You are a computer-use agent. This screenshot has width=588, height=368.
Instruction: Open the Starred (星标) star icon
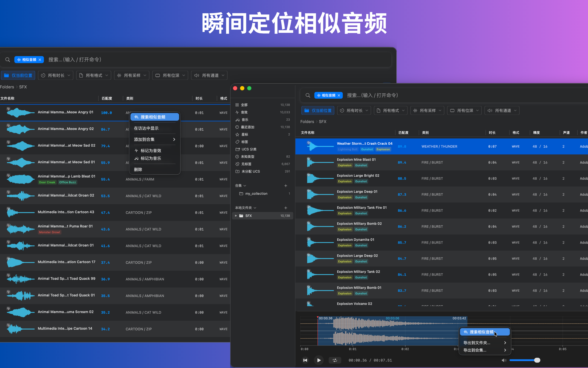237,134
